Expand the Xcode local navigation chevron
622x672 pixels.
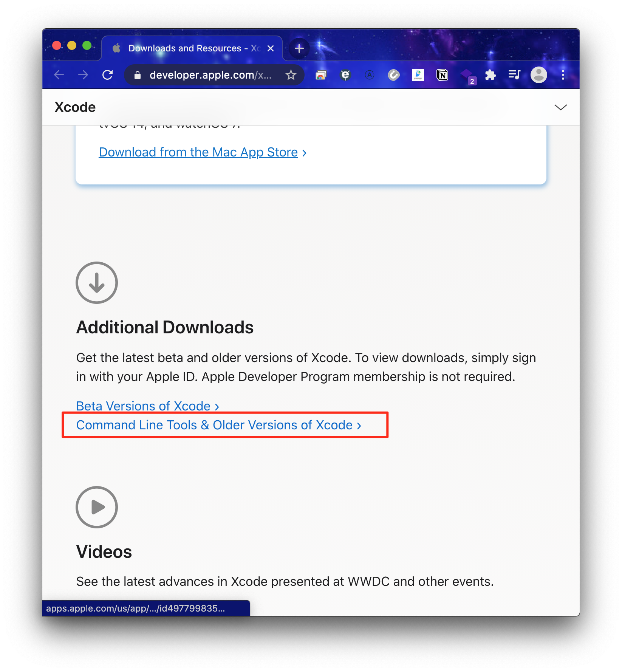(x=560, y=107)
